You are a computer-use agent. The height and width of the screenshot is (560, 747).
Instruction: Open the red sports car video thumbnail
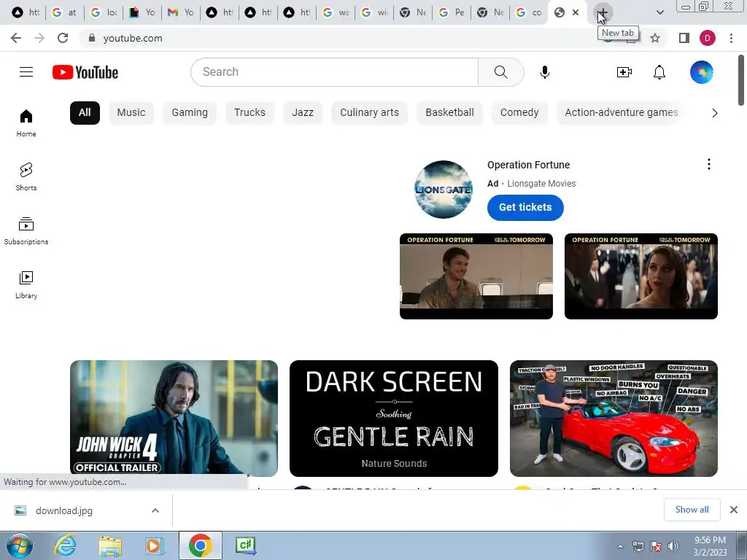click(614, 418)
